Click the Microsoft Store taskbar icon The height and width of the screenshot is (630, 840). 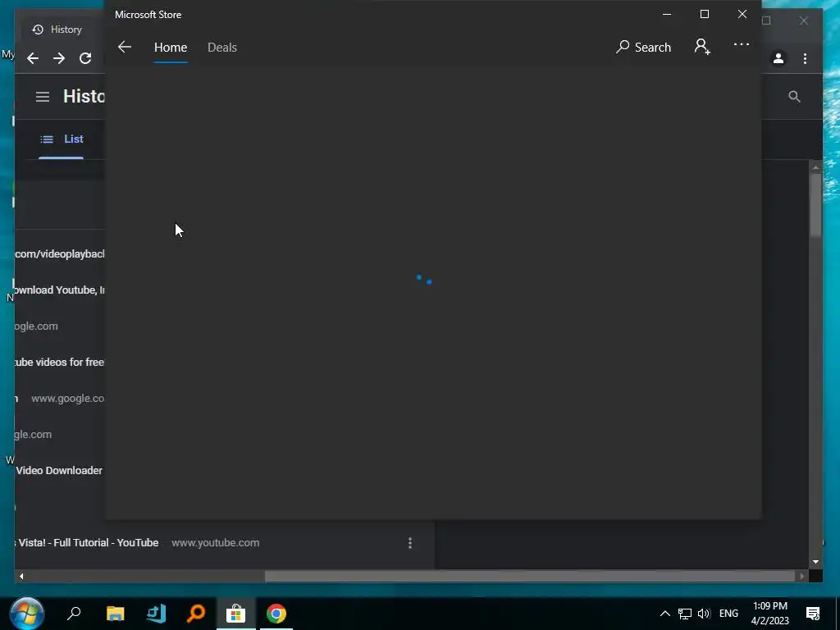(235, 614)
